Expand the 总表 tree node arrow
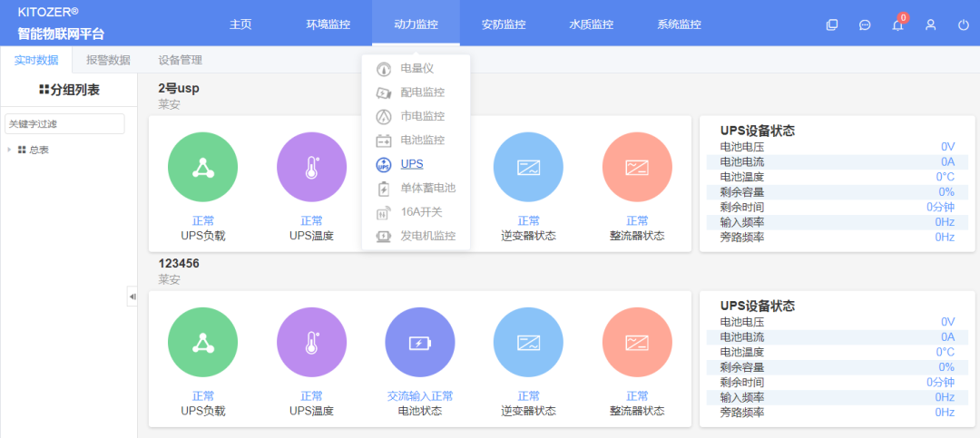The height and width of the screenshot is (438, 980). pyautogui.click(x=9, y=150)
